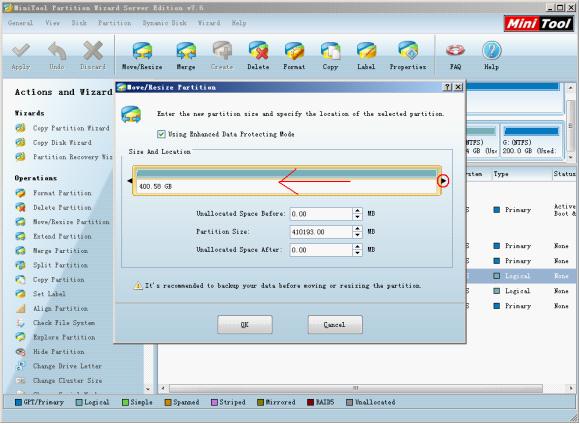Click the right handle of partition slider

coord(443,181)
